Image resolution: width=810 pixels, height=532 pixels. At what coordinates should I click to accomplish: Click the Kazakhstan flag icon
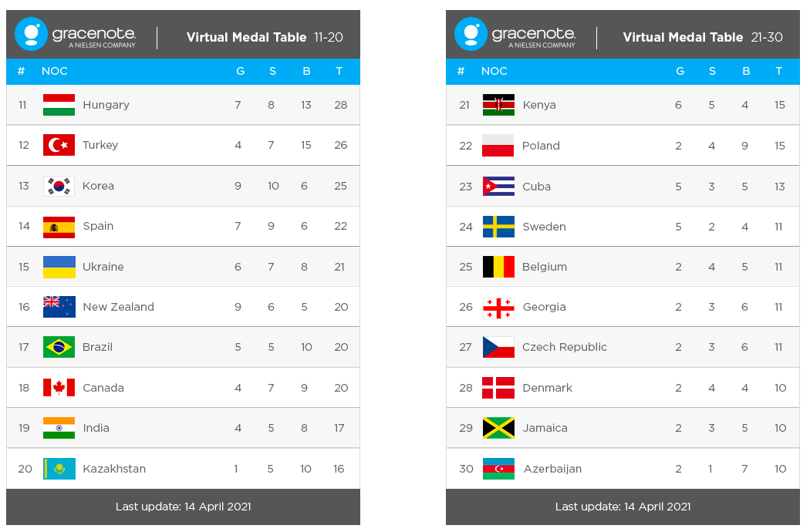[59, 469]
